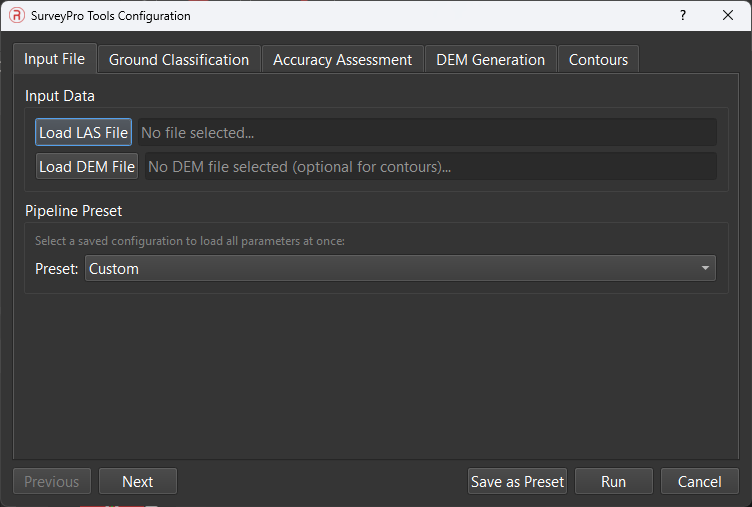Cancel the configuration dialog
Viewport: 752px width, 507px height.
[x=699, y=481]
